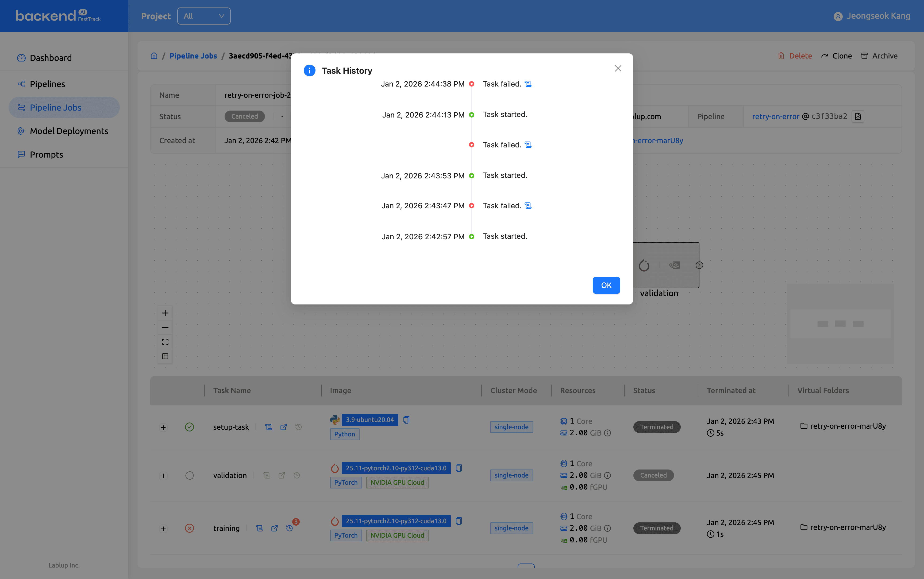Viewport: 924px width, 579px height.
Task: Click the home breadcrumb icon
Action: pyautogui.click(x=154, y=56)
